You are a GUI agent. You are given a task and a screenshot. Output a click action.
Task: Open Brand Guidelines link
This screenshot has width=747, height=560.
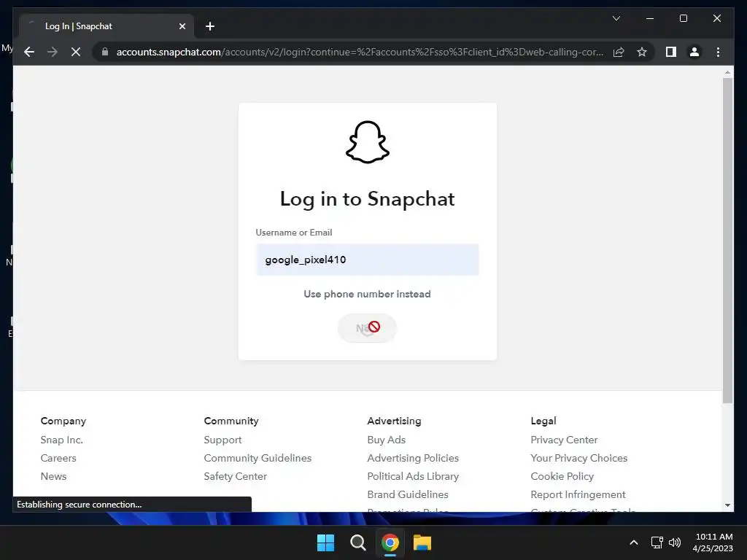pos(408,495)
